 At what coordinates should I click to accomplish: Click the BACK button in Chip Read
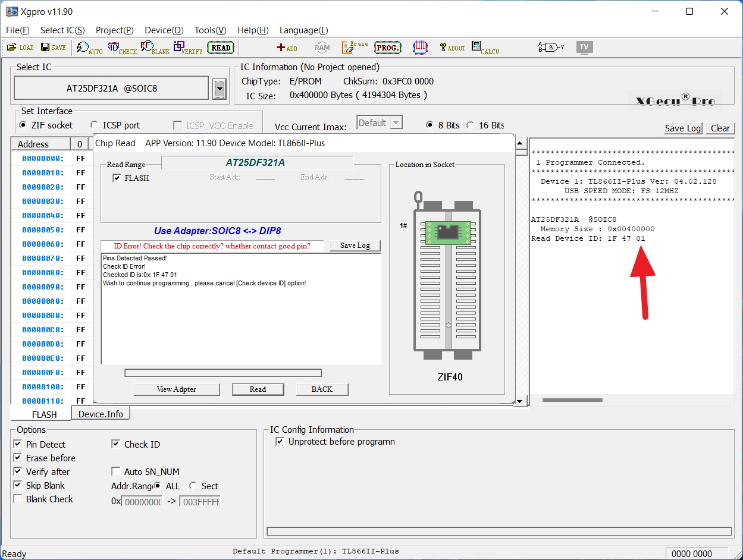322,389
